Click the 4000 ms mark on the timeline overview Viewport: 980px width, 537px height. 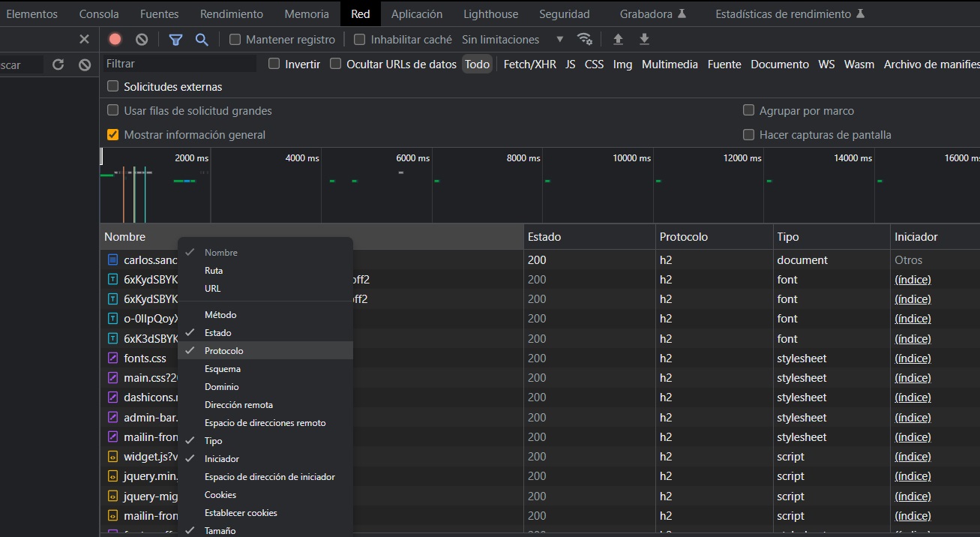coord(302,158)
